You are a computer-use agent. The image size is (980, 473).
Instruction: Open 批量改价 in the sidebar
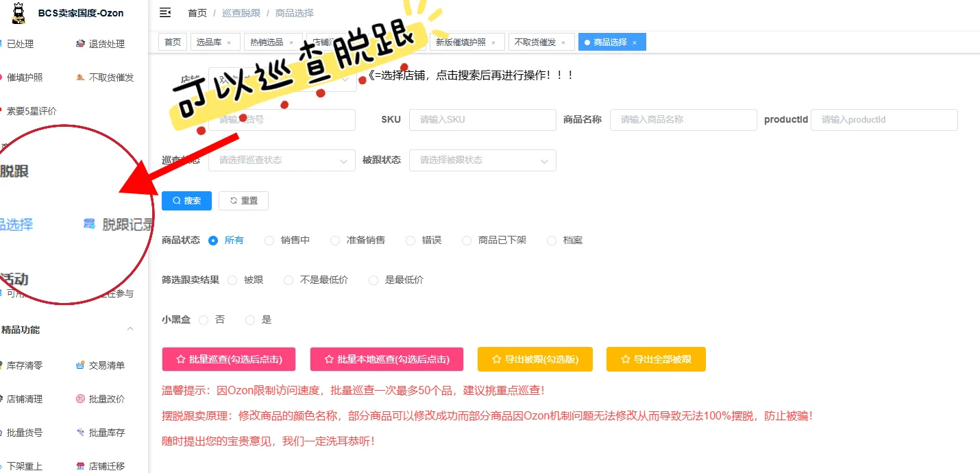100,399
